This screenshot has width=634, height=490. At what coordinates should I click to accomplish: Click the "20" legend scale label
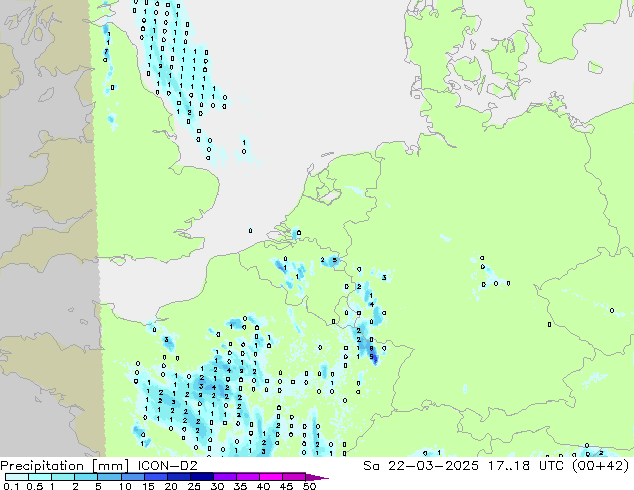point(171,486)
